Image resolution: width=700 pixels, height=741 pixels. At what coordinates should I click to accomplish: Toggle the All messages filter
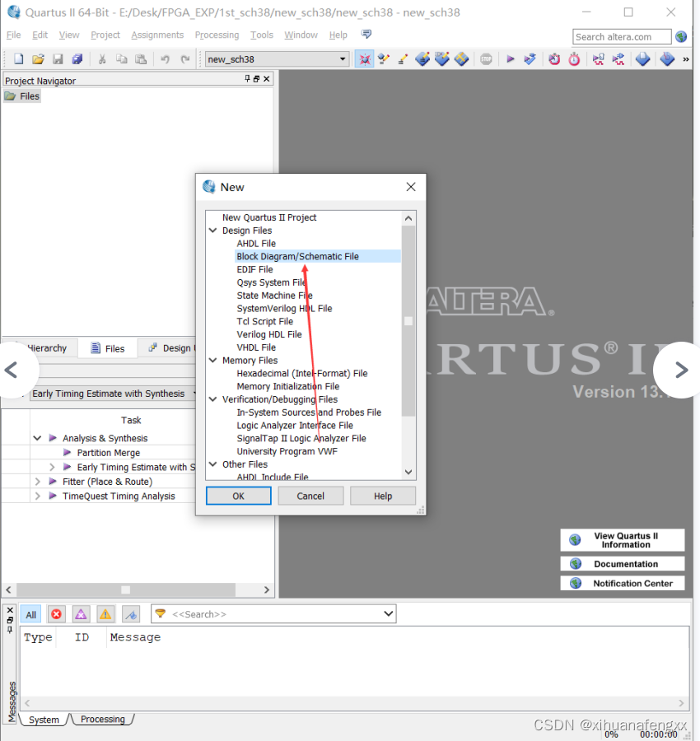(30, 614)
